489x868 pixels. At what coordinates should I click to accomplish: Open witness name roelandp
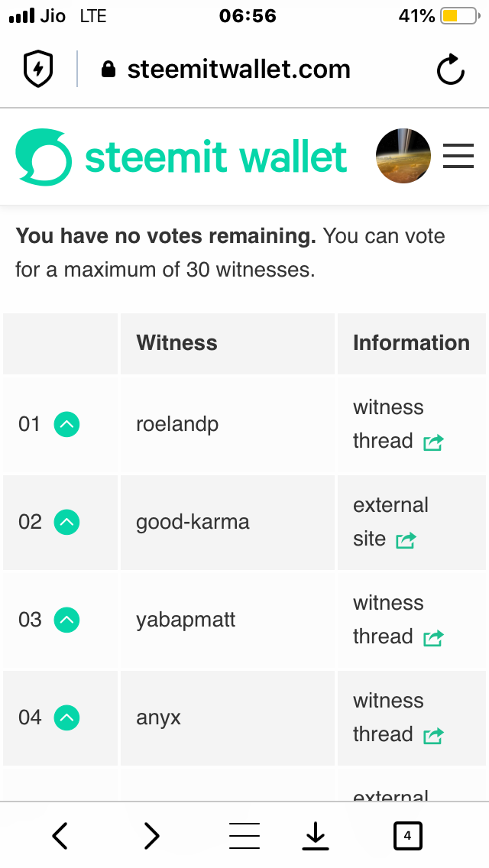(x=177, y=424)
